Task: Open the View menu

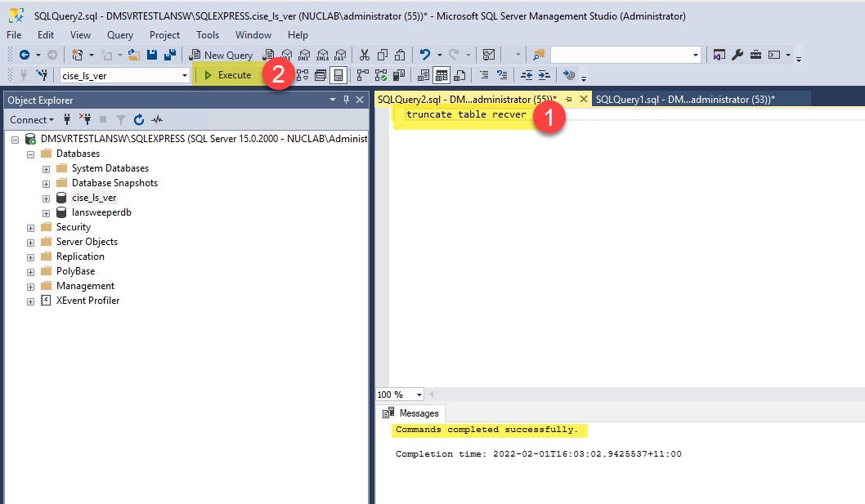Action: [81, 35]
